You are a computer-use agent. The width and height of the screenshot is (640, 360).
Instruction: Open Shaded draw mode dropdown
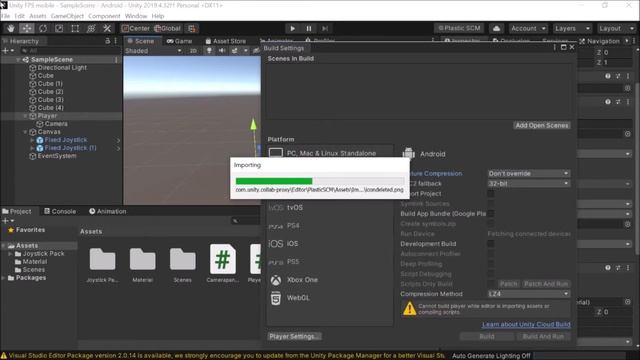[x=153, y=51]
